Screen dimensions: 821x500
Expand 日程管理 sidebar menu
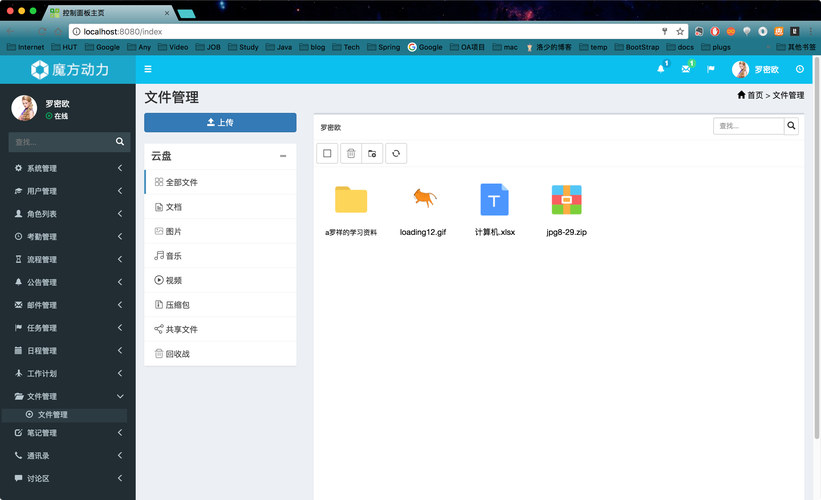click(x=68, y=350)
